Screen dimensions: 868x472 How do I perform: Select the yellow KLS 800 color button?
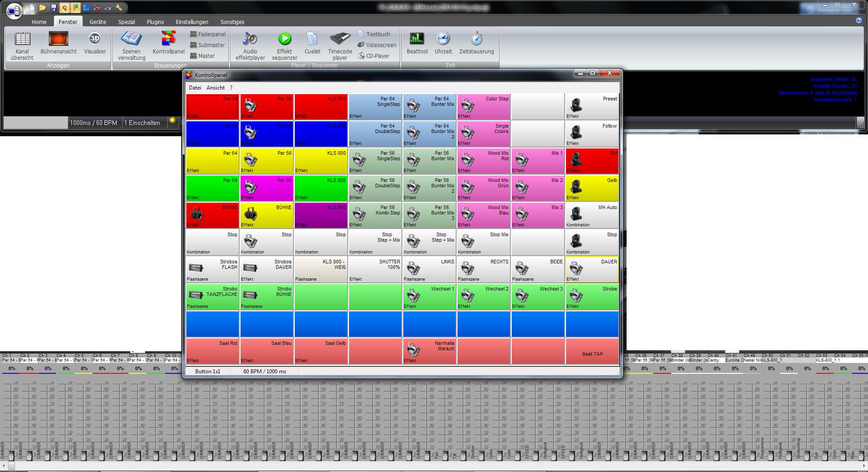pos(321,161)
